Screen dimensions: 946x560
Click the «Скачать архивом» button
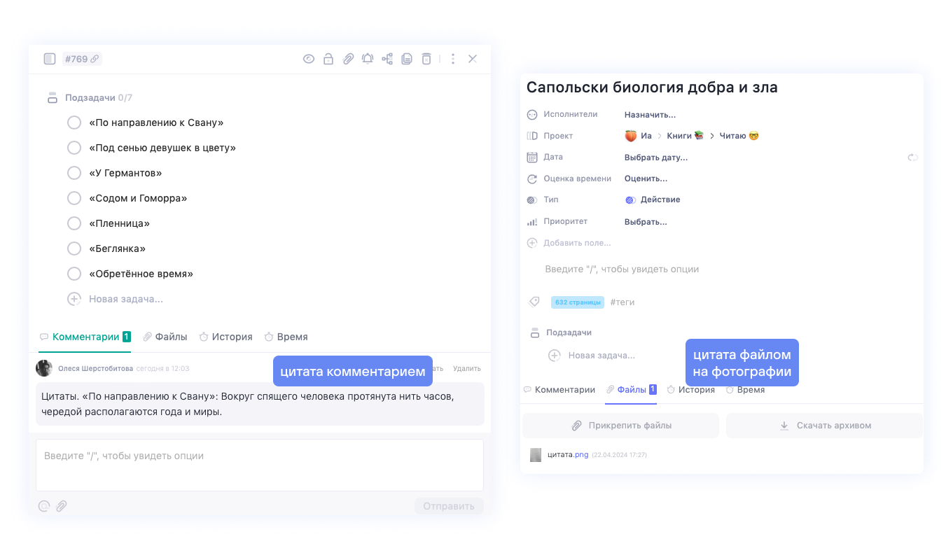click(x=824, y=426)
